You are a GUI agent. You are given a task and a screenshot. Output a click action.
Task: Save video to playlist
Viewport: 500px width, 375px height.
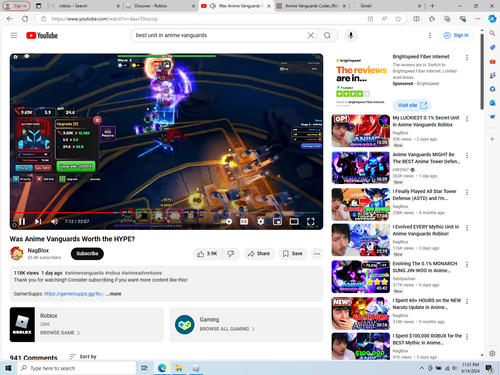click(293, 254)
